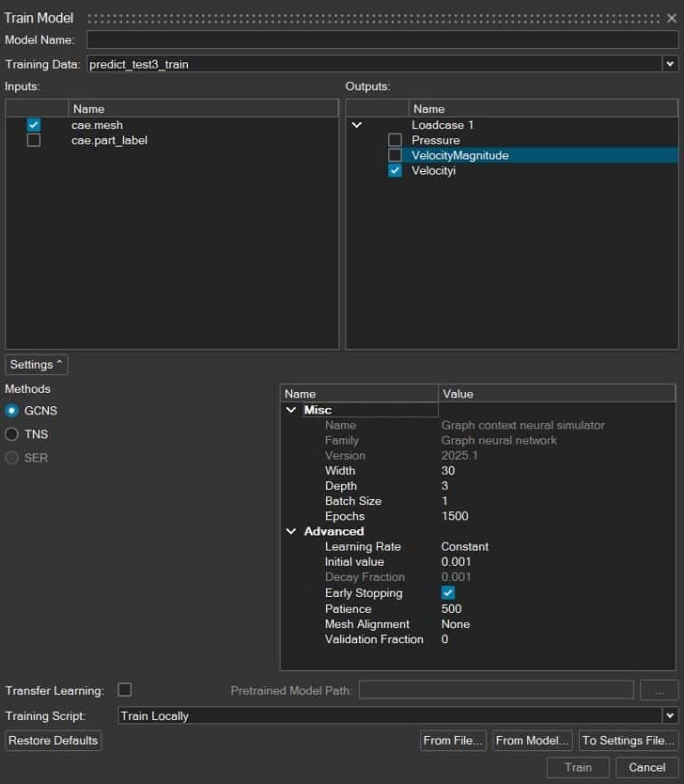Check the Pressure output checkbox
684x784 pixels.
[x=395, y=140]
